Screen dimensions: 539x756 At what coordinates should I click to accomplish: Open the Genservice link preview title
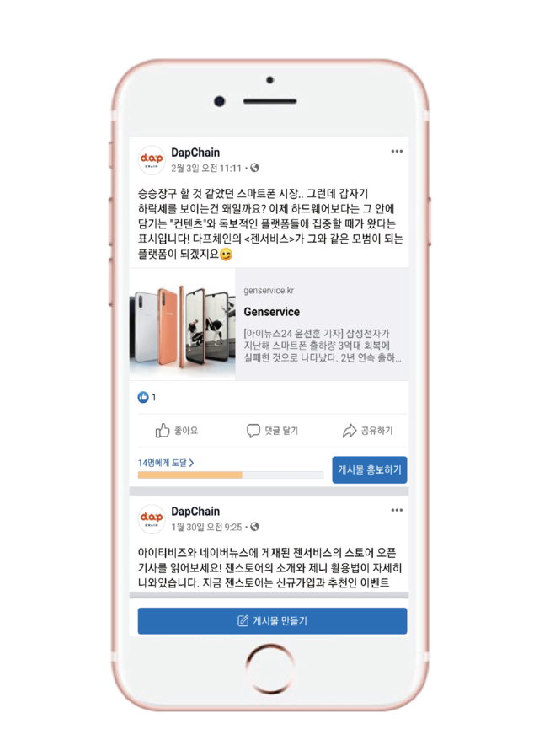click(x=272, y=312)
